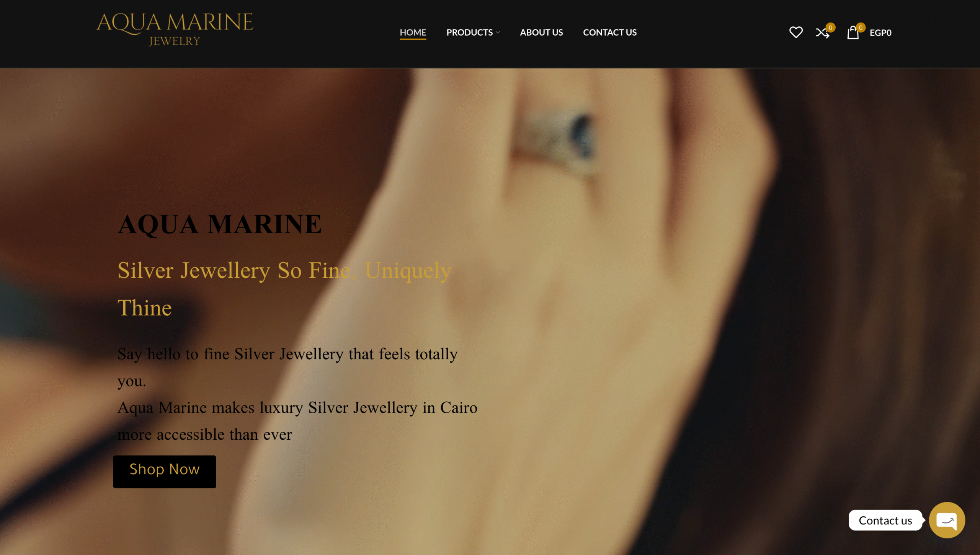Open the compare products shuffle icon
Image resolution: width=980 pixels, height=555 pixels.
click(x=822, y=33)
